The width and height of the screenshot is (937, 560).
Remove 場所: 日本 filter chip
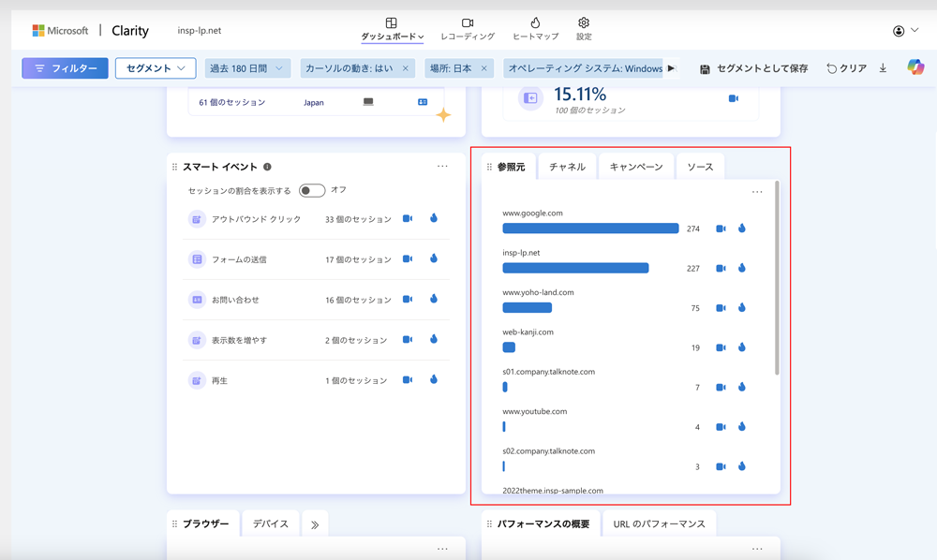point(483,68)
